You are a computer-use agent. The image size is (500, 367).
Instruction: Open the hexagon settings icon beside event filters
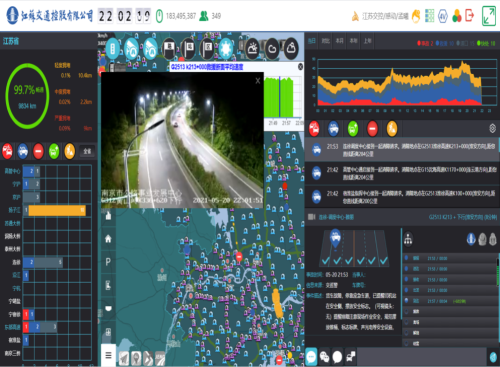492,128
